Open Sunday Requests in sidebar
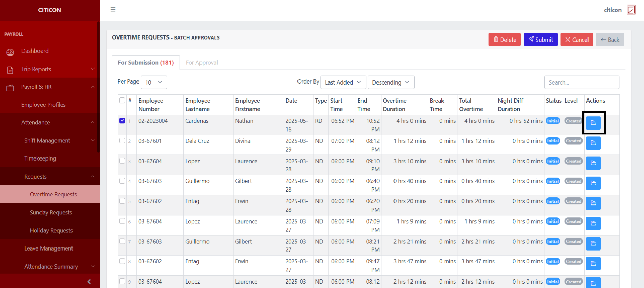This screenshot has height=288, width=644. click(51, 212)
